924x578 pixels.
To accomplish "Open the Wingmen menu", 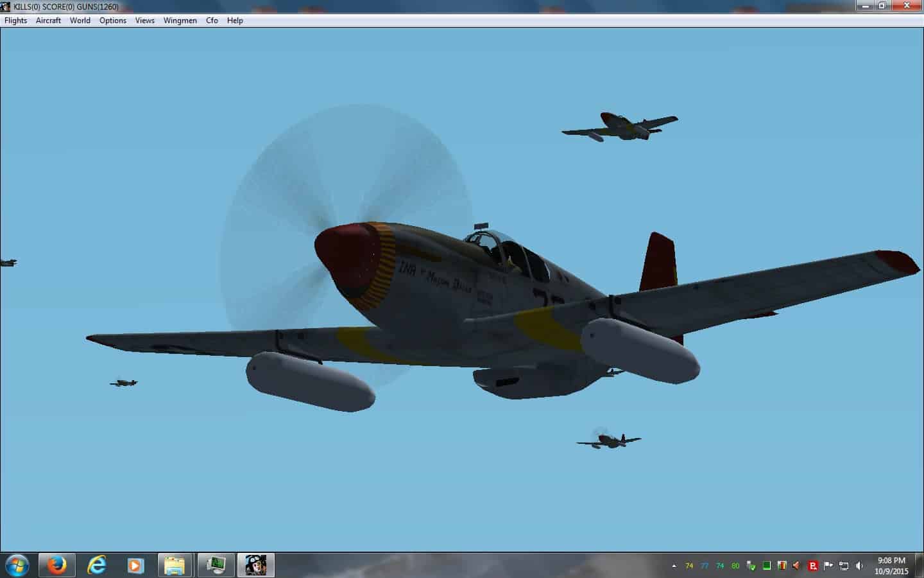I will pos(180,21).
